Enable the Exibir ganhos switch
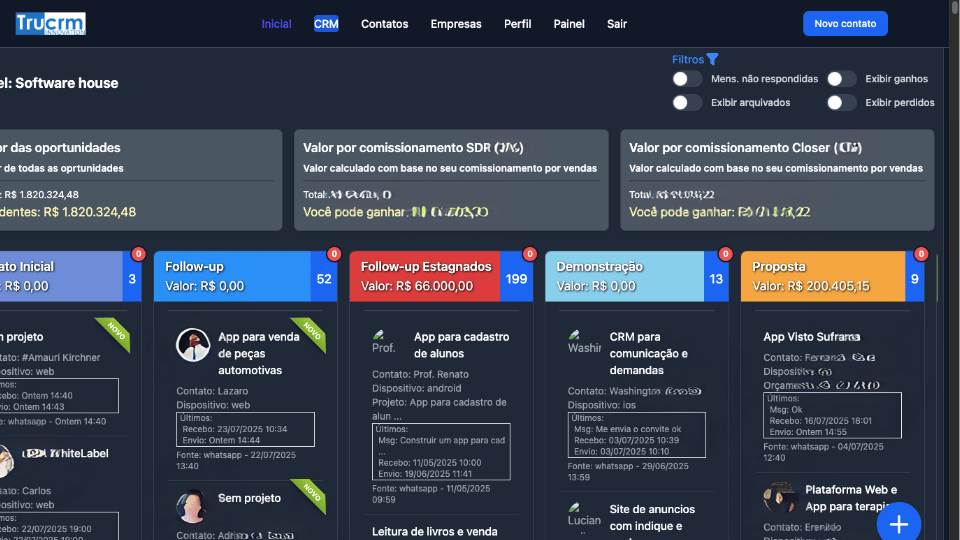Viewport: 960px width, 540px height. (841, 79)
